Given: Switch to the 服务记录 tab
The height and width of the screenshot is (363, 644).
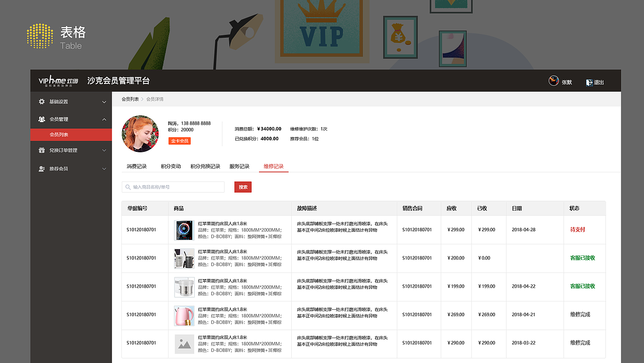Looking at the screenshot, I should click(239, 166).
